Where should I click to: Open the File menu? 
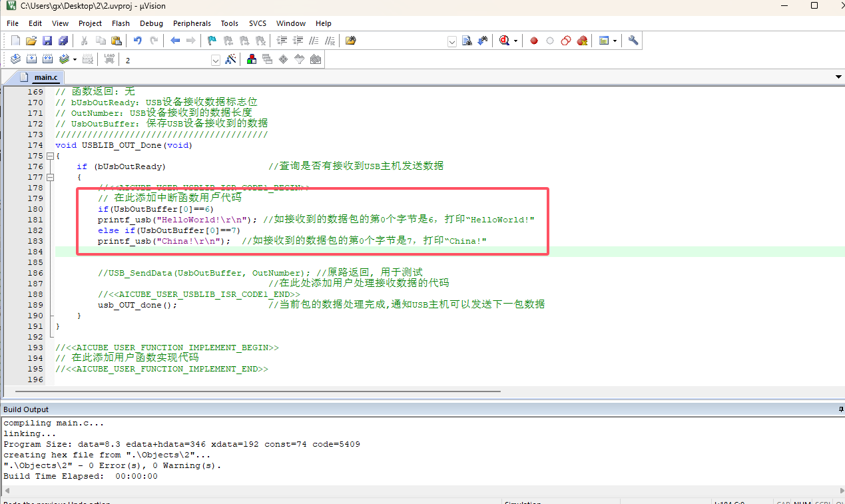(13, 23)
